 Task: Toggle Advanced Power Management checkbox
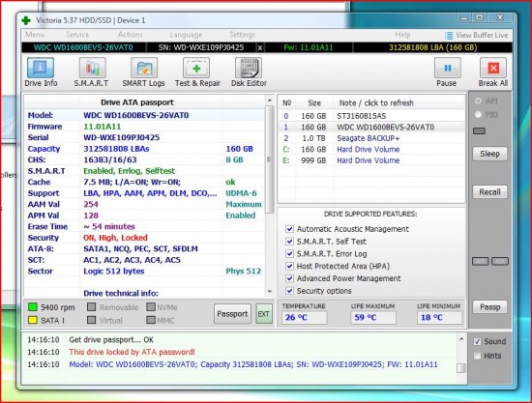coord(289,278)
